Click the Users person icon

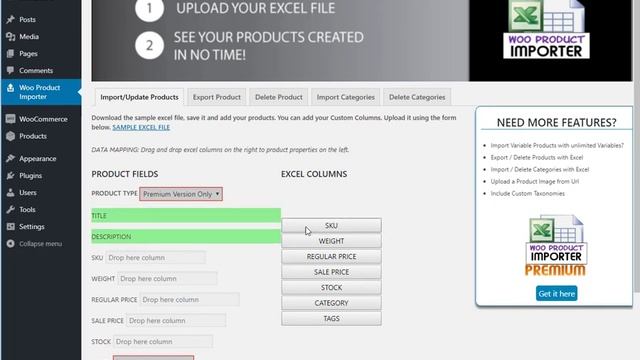[x=11, y=193]
